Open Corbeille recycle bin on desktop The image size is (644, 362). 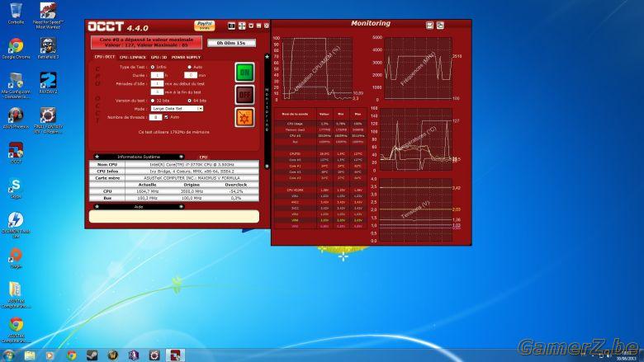point(16,13)
